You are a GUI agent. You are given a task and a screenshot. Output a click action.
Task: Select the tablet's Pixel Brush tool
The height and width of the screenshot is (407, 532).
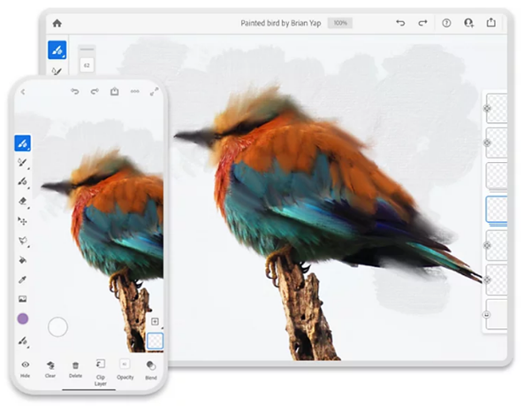pos(57,50)
